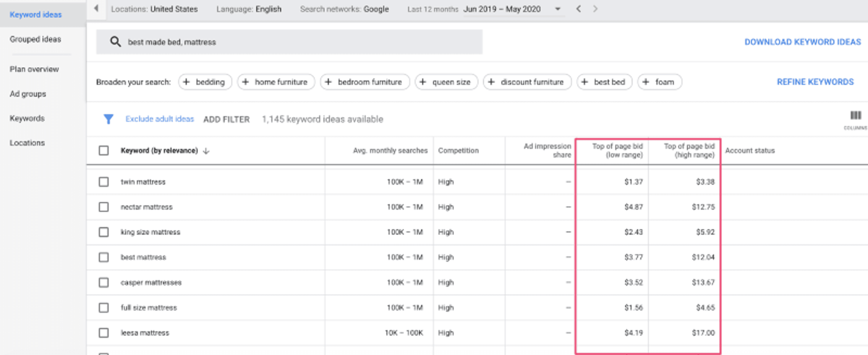Image resolution: width=868 pixels, height=355 pixels.
Task: Click 'Exclude adult ideas' filter link
Action: coord(160,119)
